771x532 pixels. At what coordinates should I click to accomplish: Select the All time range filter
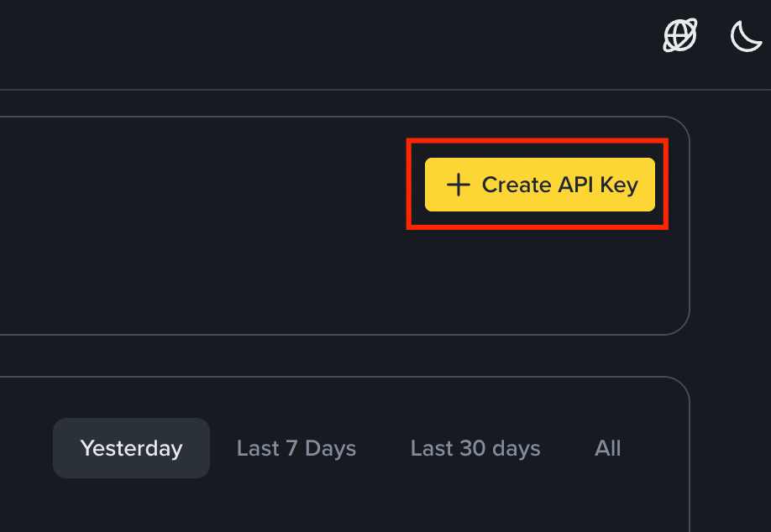608,448
